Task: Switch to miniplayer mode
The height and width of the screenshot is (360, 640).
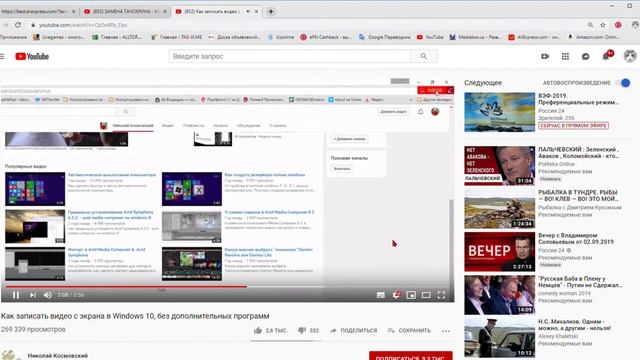Action: click(411, 295)
